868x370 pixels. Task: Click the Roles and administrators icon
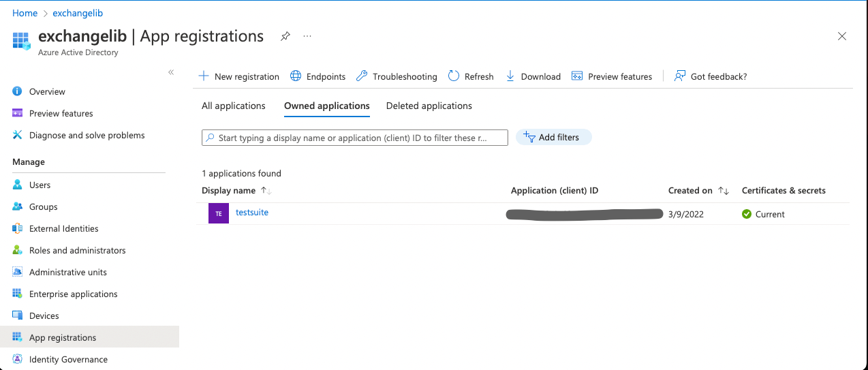[17, 250]
